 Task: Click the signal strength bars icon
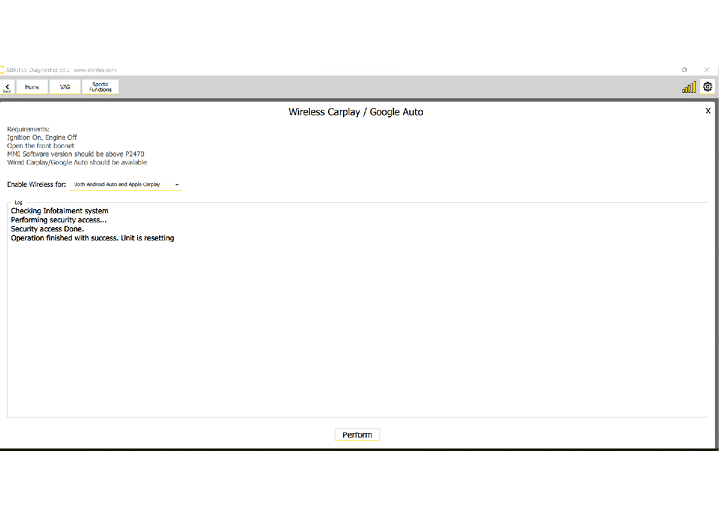[689, 87]
